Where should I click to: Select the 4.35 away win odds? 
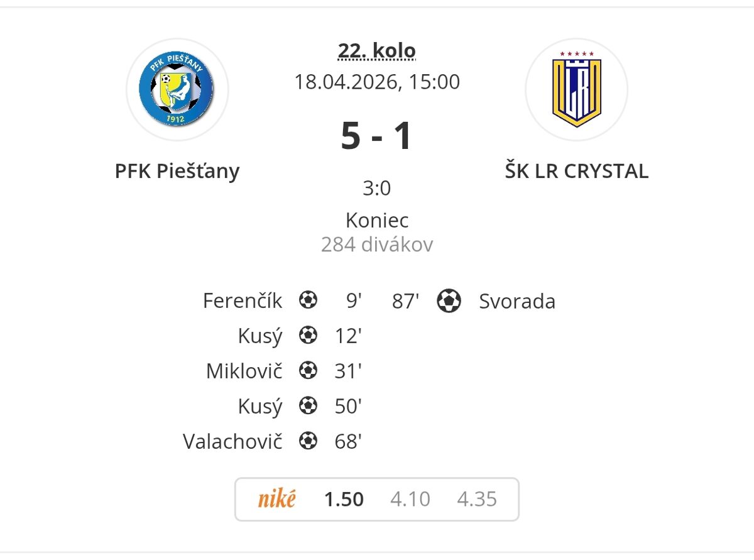pyautogui.click(x=477, y=499)
